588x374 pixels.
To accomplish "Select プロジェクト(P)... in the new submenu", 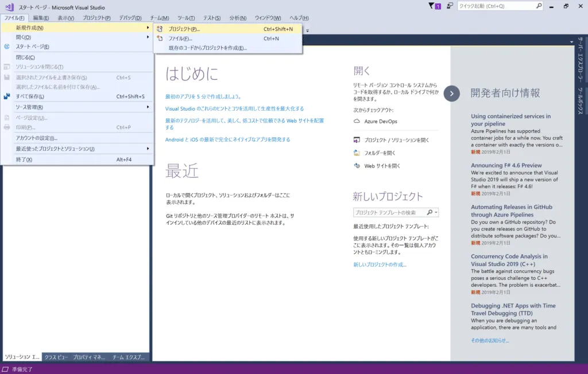I will click(x=227, y=29).
